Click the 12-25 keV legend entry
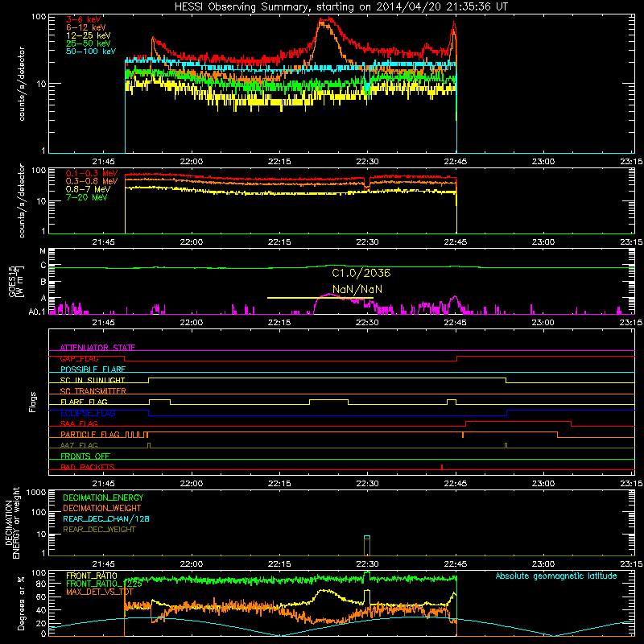Viewport: 644px width, 644px height. click(89, 35)
